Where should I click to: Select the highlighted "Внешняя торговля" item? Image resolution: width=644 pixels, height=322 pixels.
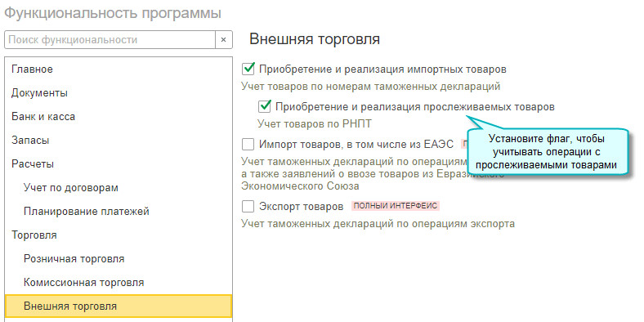pos(119,306)
